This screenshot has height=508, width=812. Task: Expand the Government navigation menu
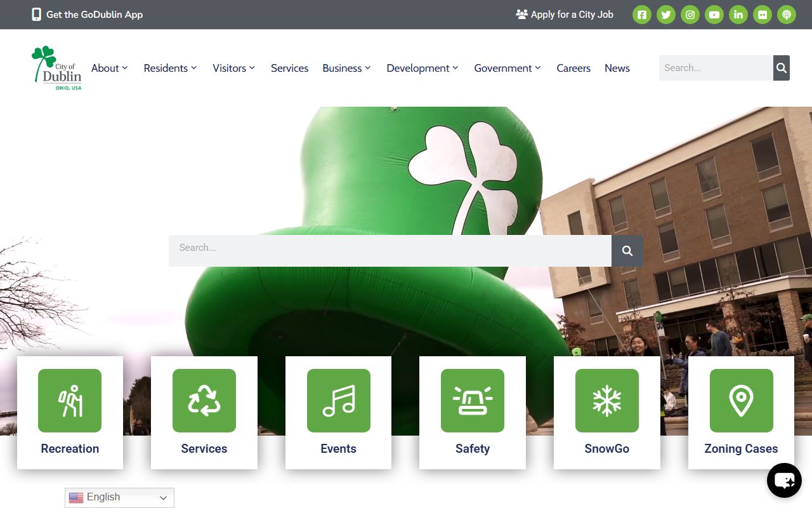(x=507, y=68)
